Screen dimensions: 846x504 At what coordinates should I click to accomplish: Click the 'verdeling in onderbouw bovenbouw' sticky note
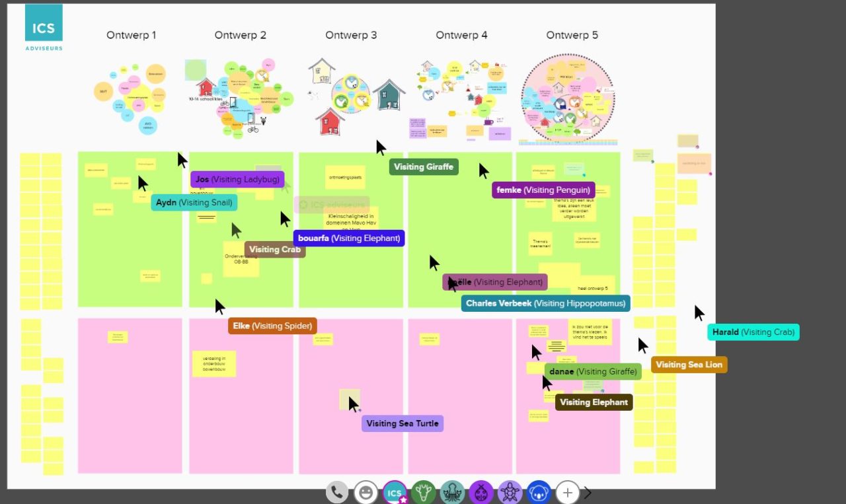coord(213,364)
